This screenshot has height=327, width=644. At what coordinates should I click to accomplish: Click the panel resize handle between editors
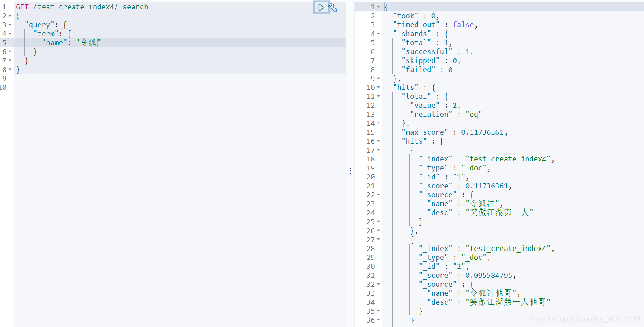(350, 171)
